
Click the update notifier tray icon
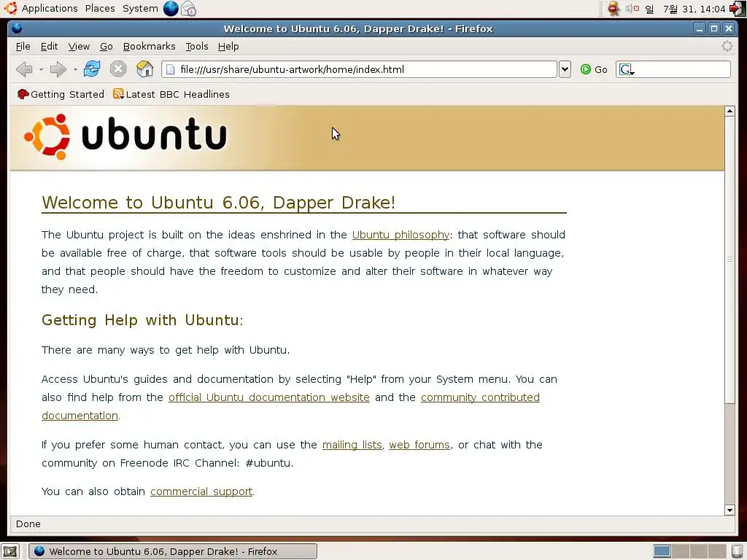coord(614,9)
